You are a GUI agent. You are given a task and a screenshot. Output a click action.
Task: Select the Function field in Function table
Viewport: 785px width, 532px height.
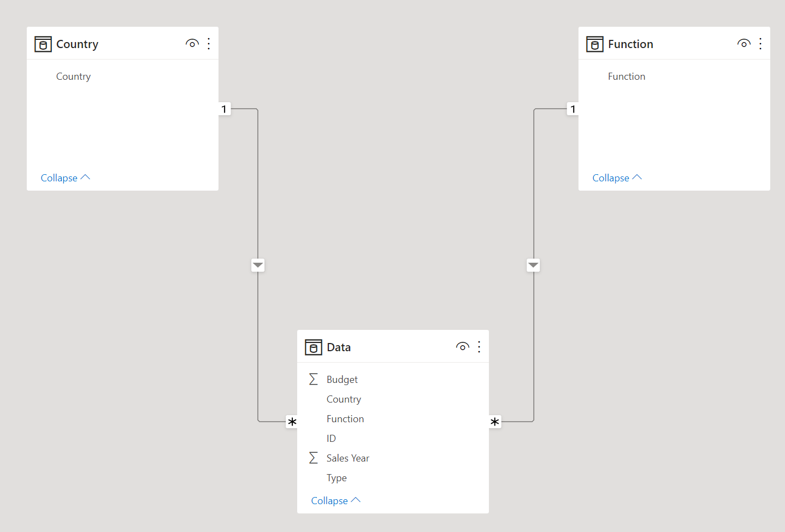674,76
